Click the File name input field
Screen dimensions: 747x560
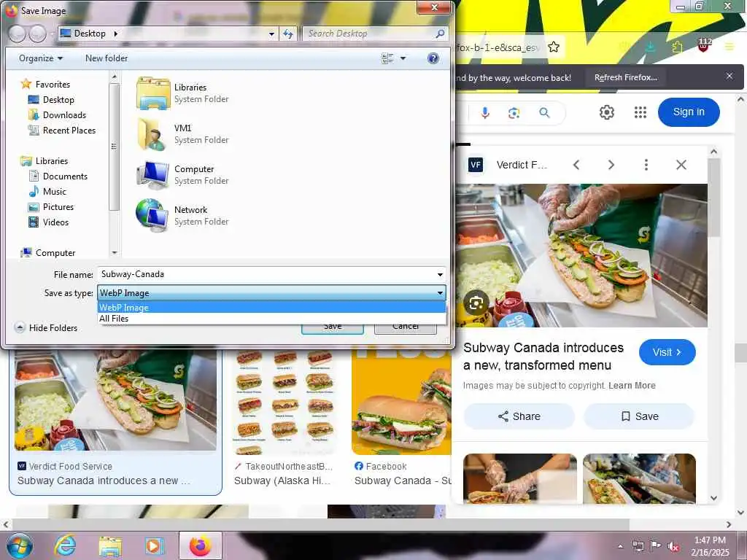point(267,274)
